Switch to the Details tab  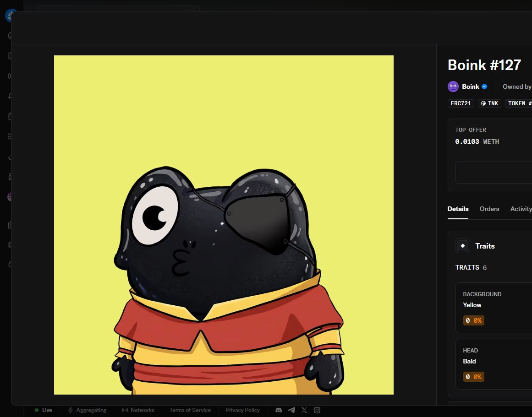point(458,209)
